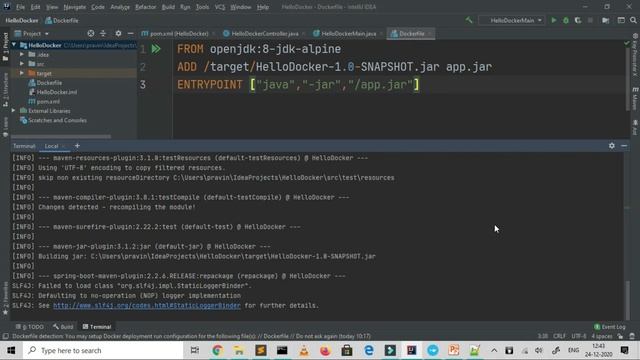Open Project panel settings gear
Viewport: 640px width, 360px height.
pyautogui.click(x=118, y=33)
